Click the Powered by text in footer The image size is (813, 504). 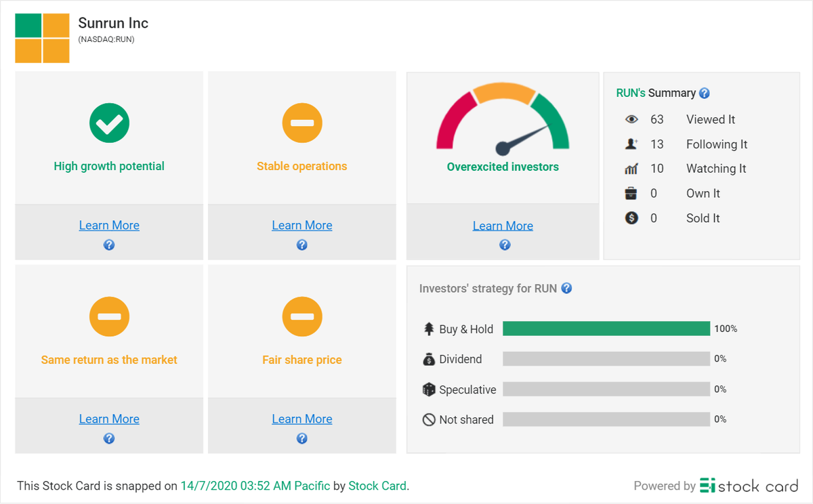(x=665, y=486)
